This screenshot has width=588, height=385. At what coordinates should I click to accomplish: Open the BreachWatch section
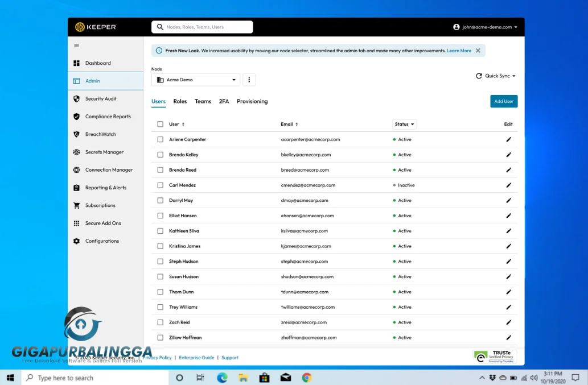tap(100, 134)
